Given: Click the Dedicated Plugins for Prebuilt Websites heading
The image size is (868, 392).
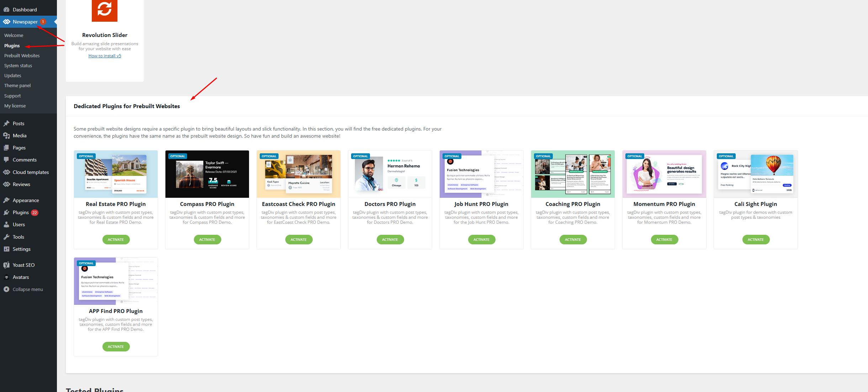Looking at the screenshot, I should point(127,106).
